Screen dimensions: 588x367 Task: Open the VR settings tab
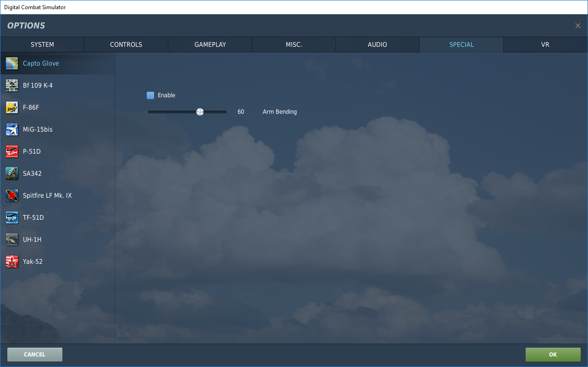point(545,44)
